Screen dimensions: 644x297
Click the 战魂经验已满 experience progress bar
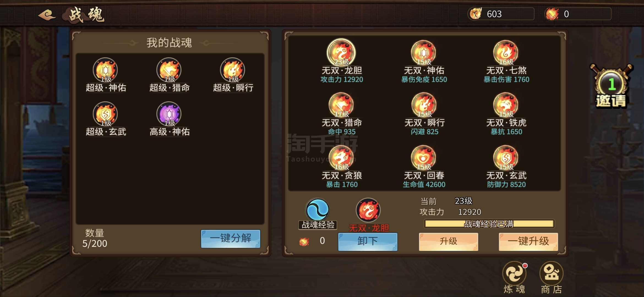pyautogui.click(x=489, y=224)
